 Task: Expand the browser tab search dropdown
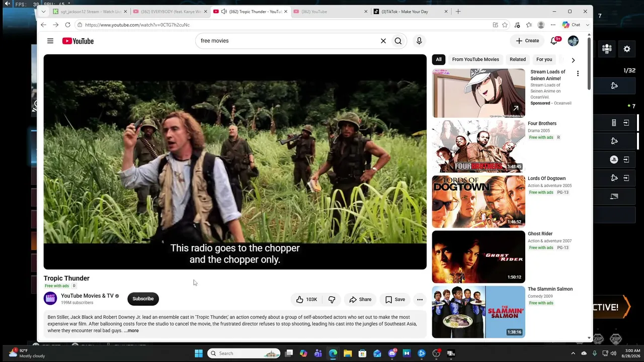[x=44, y=12]
